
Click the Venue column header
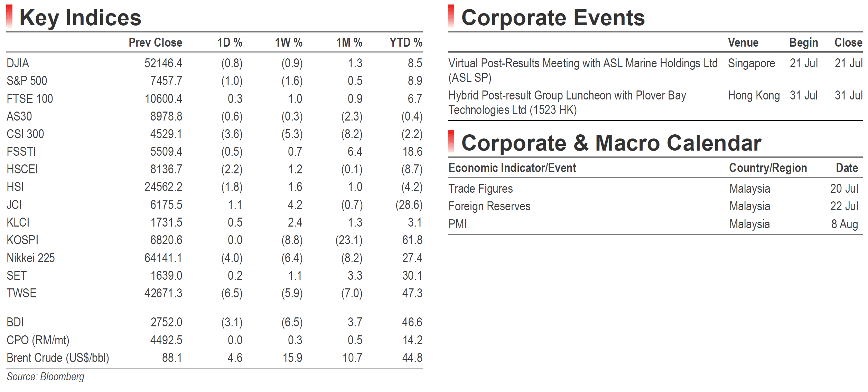[743, 42]
